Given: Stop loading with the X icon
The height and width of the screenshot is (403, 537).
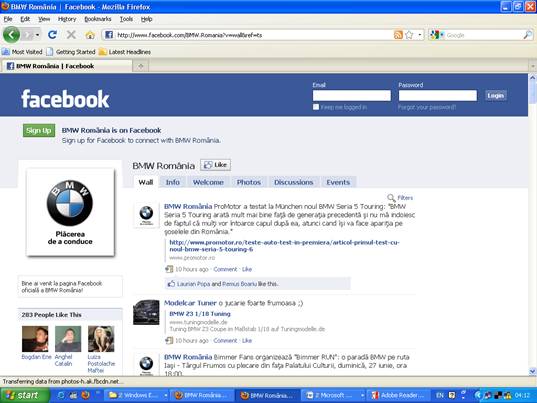Looking at the screenshot, I should click(x=71, y=35).
